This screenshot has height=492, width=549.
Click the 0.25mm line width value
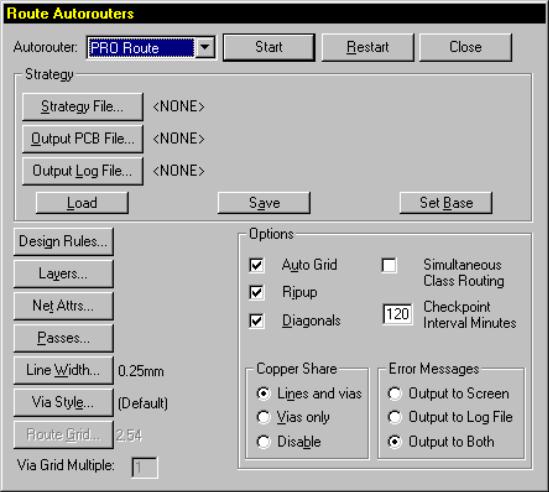(x=141, y=371)
